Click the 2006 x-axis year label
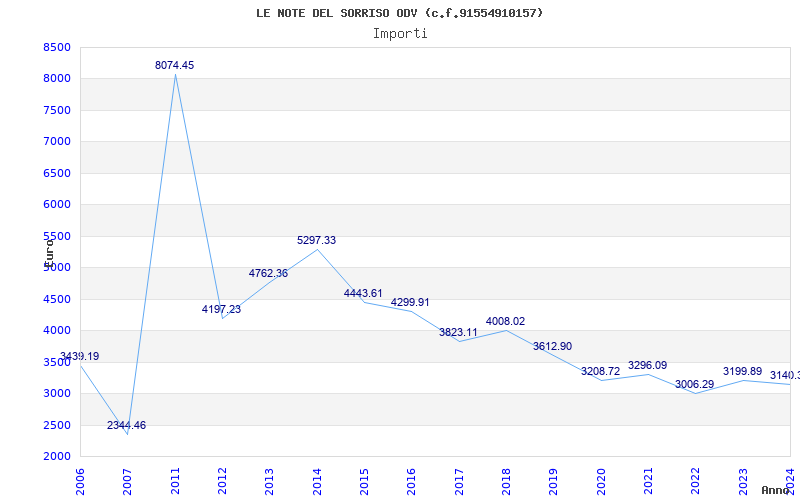Viewport: 800px width, 500px height. 80,482
